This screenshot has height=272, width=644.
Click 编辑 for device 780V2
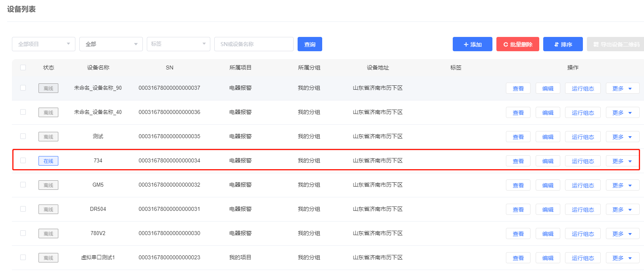click(x=548, y=234)
